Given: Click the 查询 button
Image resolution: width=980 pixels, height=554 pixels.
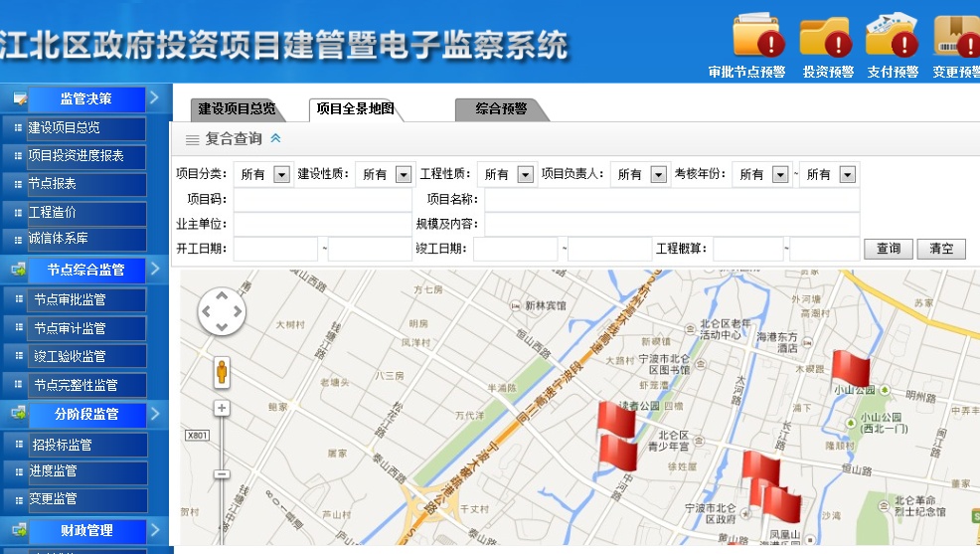Looking at the screenshot, I should (x=889, y=249).
